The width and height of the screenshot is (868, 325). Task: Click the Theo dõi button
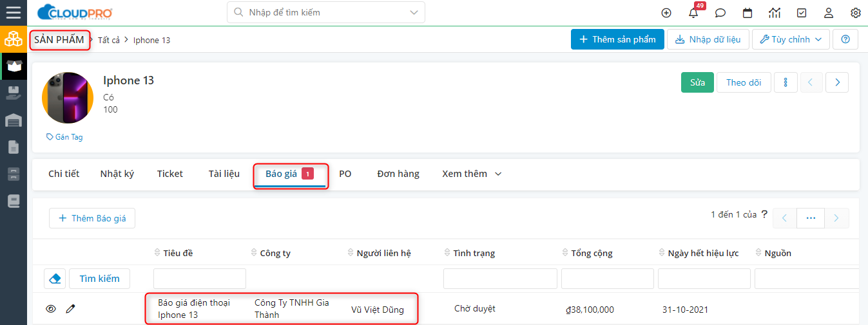tap(744, 82)
